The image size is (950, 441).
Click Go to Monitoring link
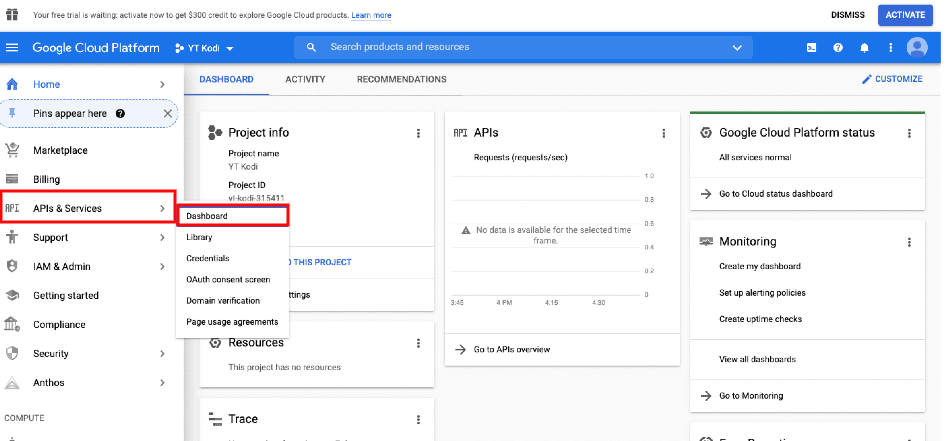742,396
